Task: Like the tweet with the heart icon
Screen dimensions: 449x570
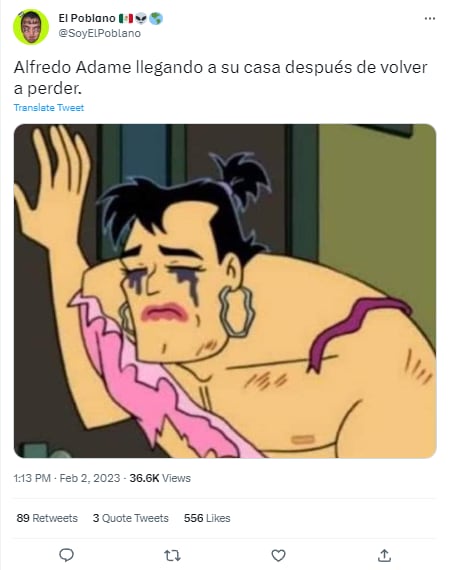Action: [x=278, y=555]
